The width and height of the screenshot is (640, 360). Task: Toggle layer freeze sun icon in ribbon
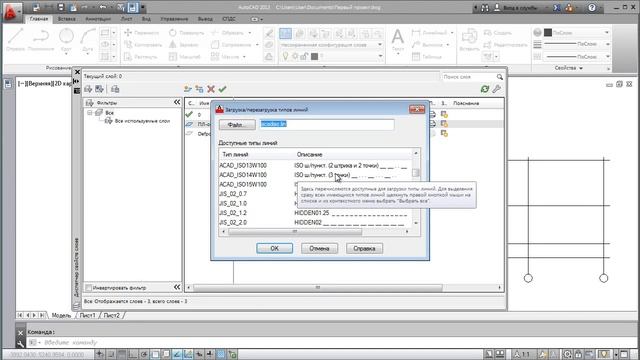[x=295, y=57]
